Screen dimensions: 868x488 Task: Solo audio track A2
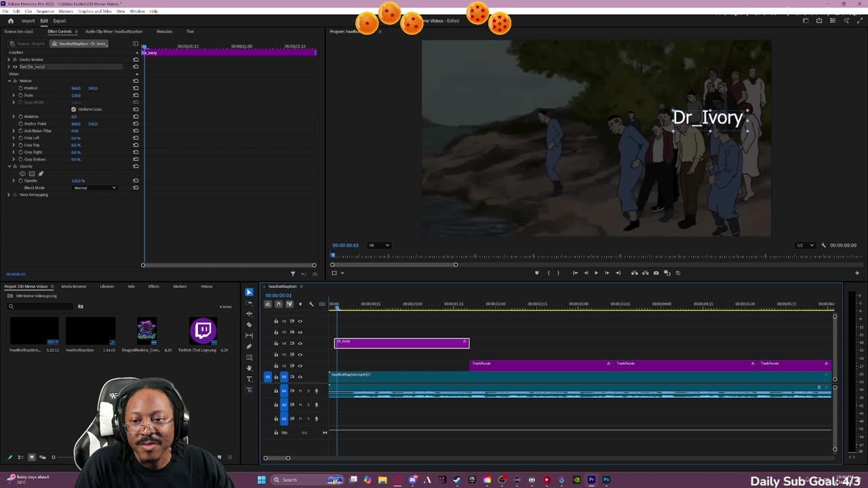click(308, 405)
